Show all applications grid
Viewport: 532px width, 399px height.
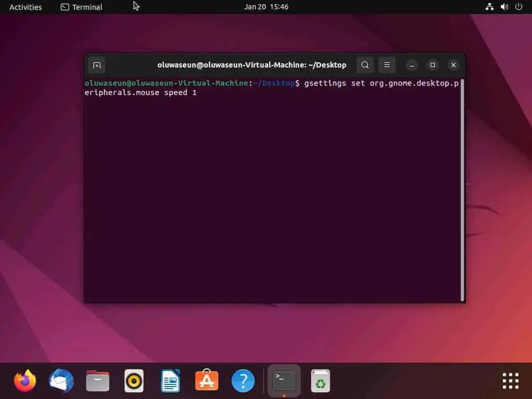point(511,380)
